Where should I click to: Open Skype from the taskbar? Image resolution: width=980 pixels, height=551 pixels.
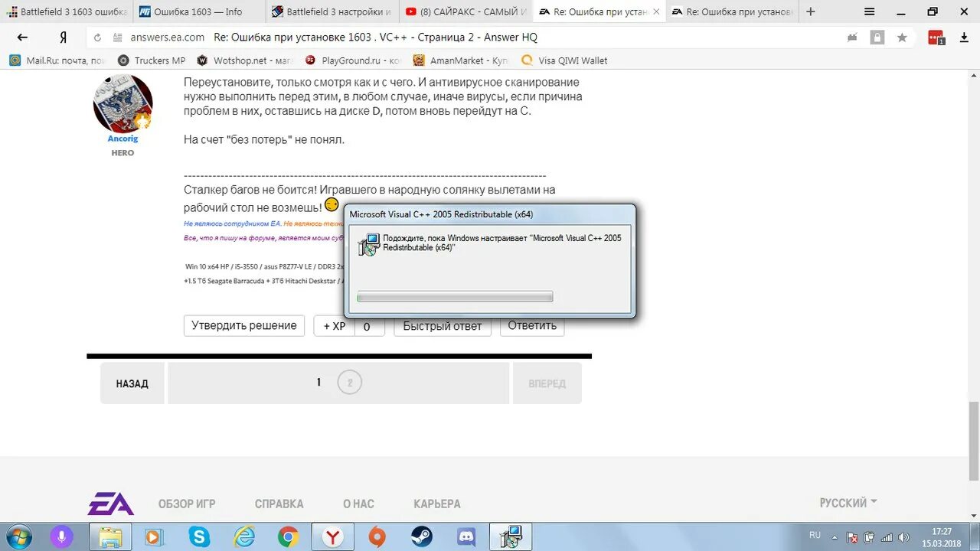199,536
